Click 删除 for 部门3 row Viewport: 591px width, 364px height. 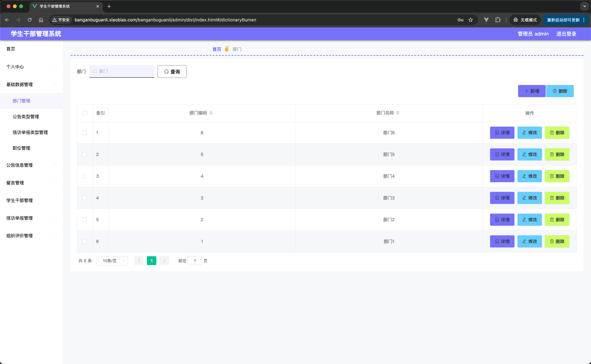coord(557,198)
